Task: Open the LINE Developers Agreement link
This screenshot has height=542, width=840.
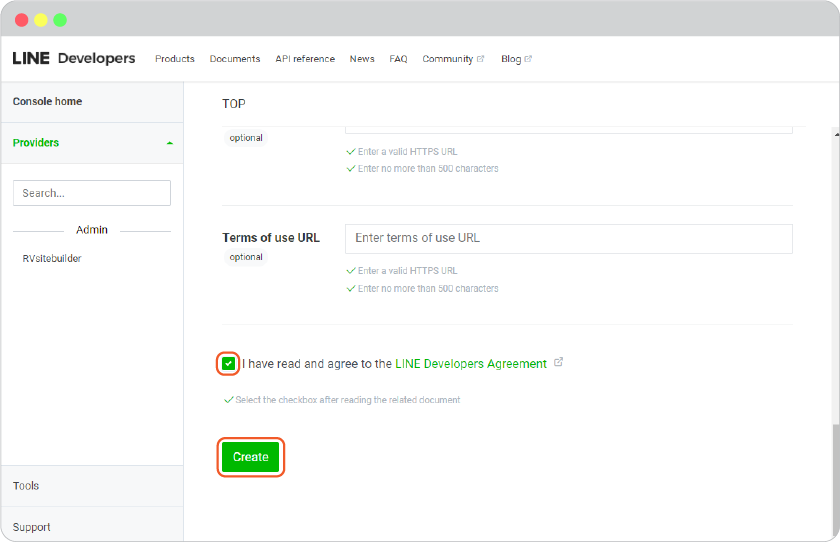Action: coord(471,364)
